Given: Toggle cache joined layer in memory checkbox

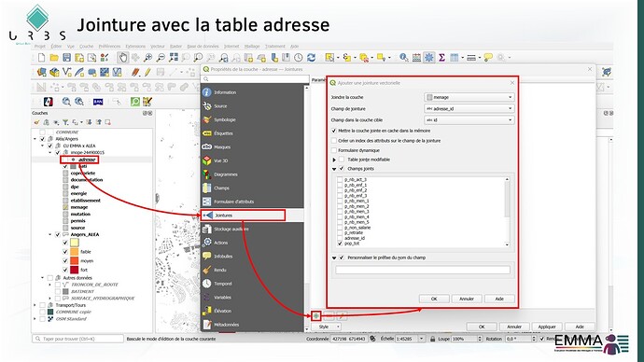Looking at the screenshot, I should tap(334, 131).
